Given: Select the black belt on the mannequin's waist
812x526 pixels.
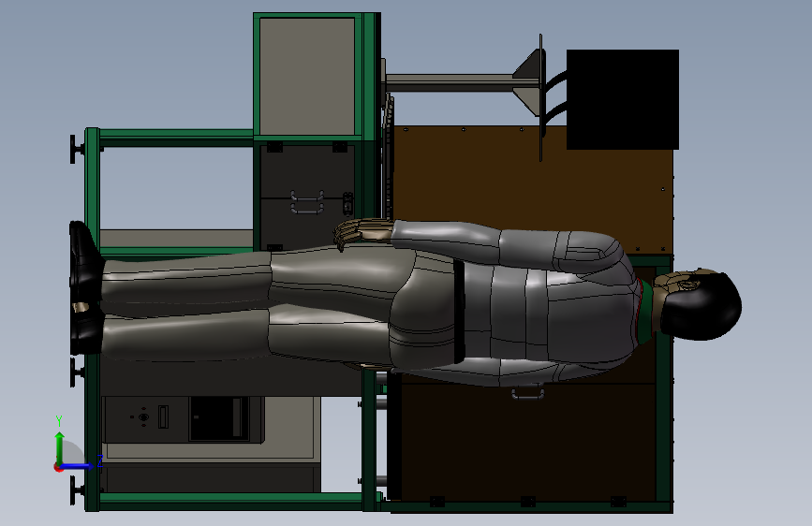Looking at the screenshot, I should 459,311.
